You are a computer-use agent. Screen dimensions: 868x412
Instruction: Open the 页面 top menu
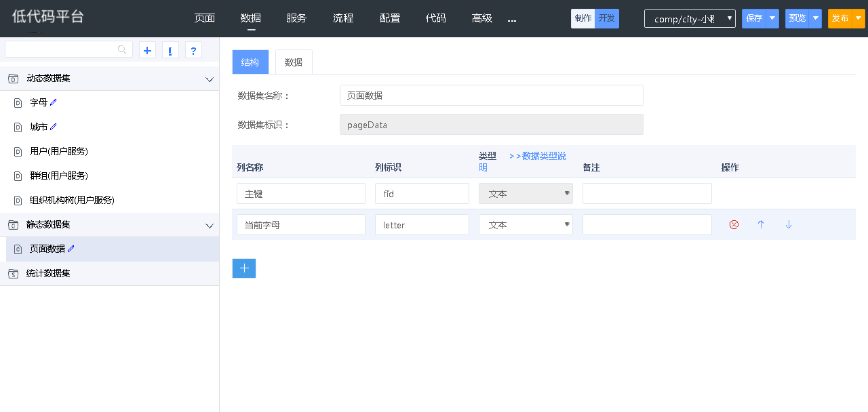click(x=204, y=18)
